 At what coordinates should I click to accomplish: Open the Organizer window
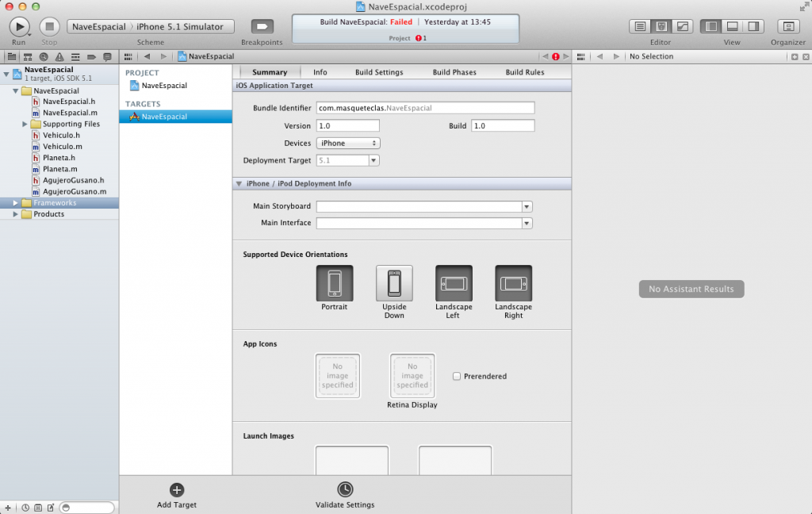[x=788, y=26]
